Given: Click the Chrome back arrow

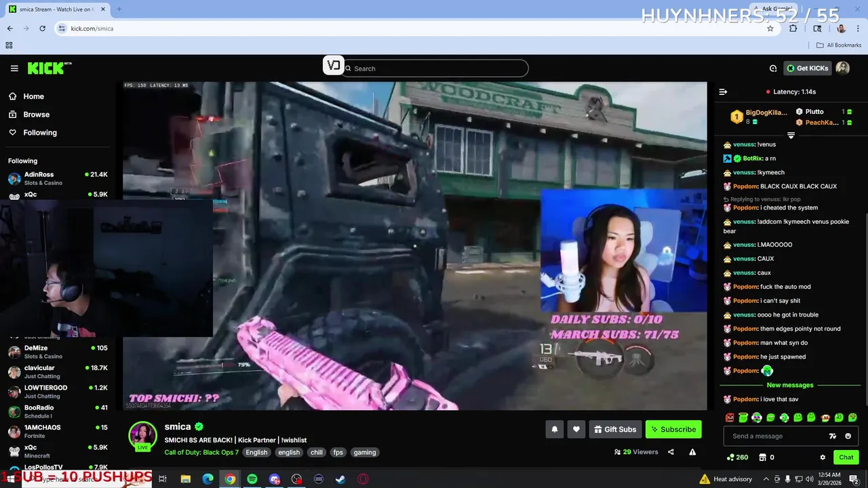Looking at the screenshot, I should pos(9,28).
